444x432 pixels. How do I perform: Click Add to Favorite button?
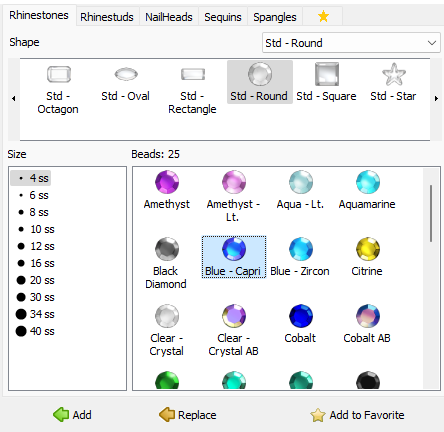click(357, 415)
